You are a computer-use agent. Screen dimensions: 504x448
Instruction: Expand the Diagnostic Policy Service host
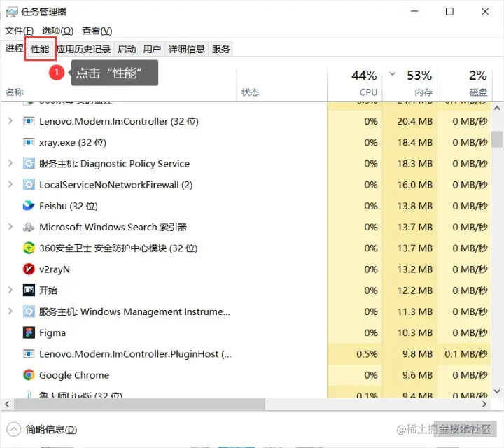pyautogui.click(x=10, y=163)
